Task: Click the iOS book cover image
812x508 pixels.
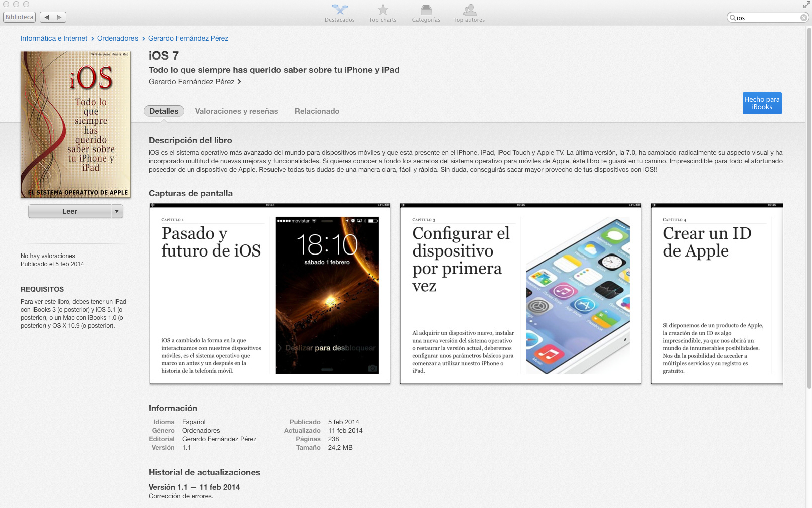Action: (76, 124)
